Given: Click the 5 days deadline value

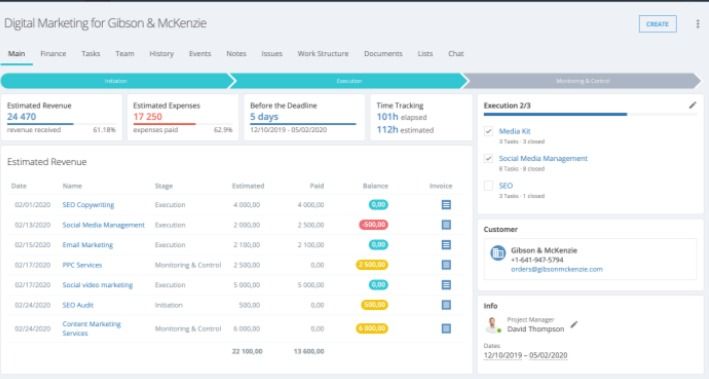Looking at the screenshot, I should point(264,117).
